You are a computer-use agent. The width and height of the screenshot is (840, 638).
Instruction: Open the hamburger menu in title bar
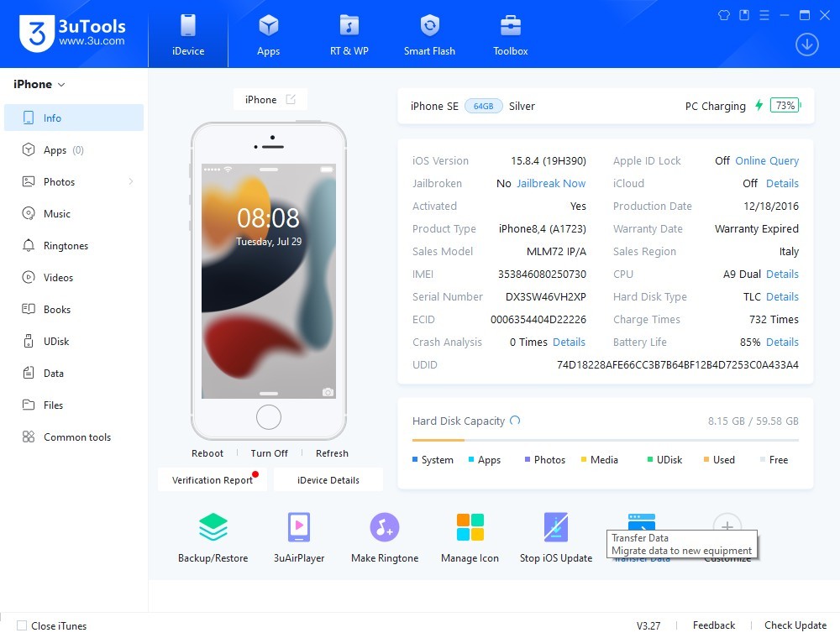(764, 15)
